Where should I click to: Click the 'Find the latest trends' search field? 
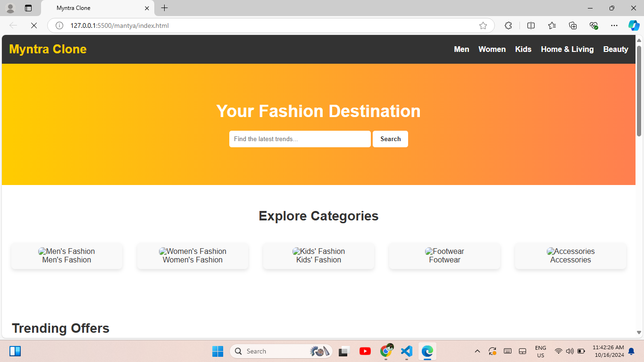(300, 139)
